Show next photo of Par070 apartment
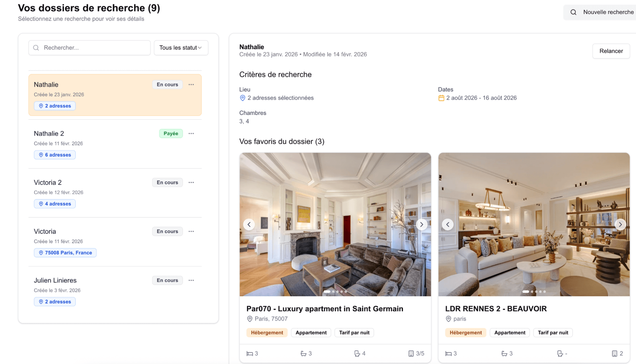The height and width of the screenshot is (364, 636). [x=421, y=225]
